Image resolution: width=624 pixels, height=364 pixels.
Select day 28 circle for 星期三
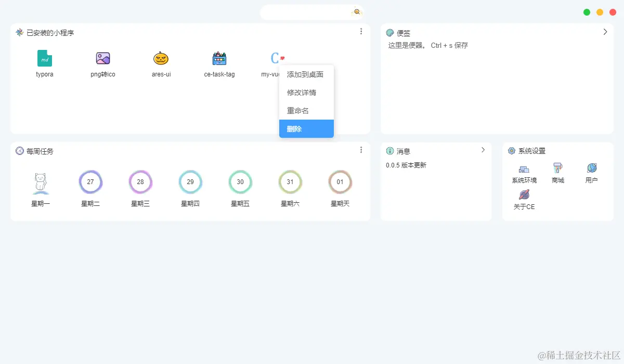(x=140, y=182)
